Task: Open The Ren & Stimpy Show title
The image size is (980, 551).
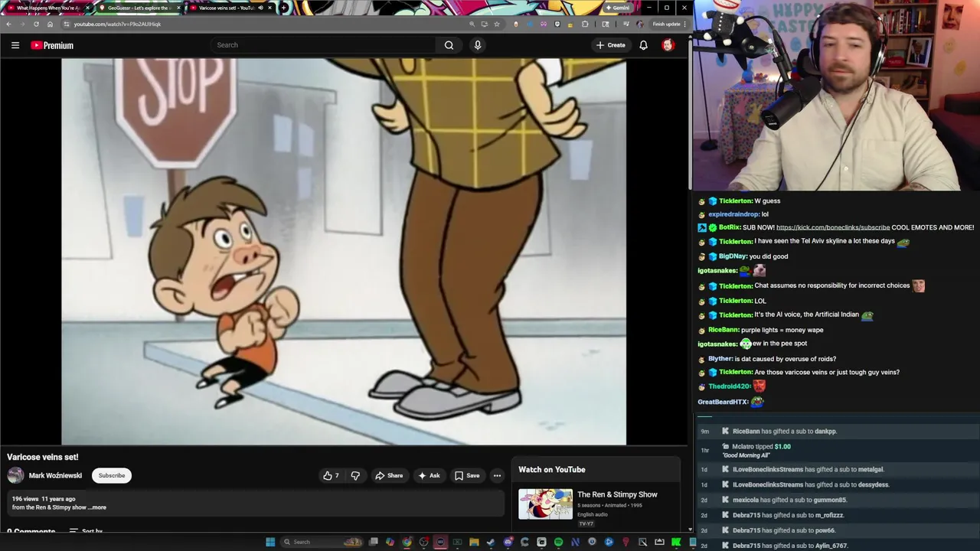Action: (617, 494)
